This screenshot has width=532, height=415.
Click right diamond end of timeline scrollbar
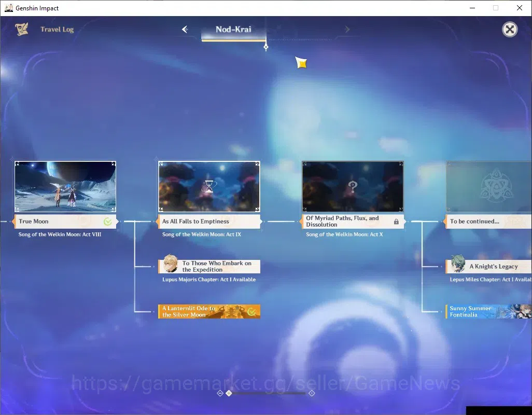[x=312, y=393]
